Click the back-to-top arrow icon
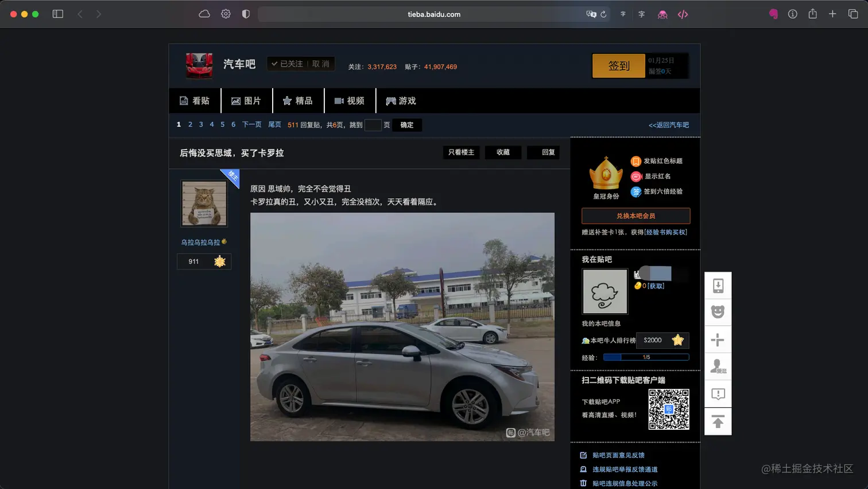Image resolution: width=868 pixels, height=489 pixels. pyautogui.click(x=718, y=422)
